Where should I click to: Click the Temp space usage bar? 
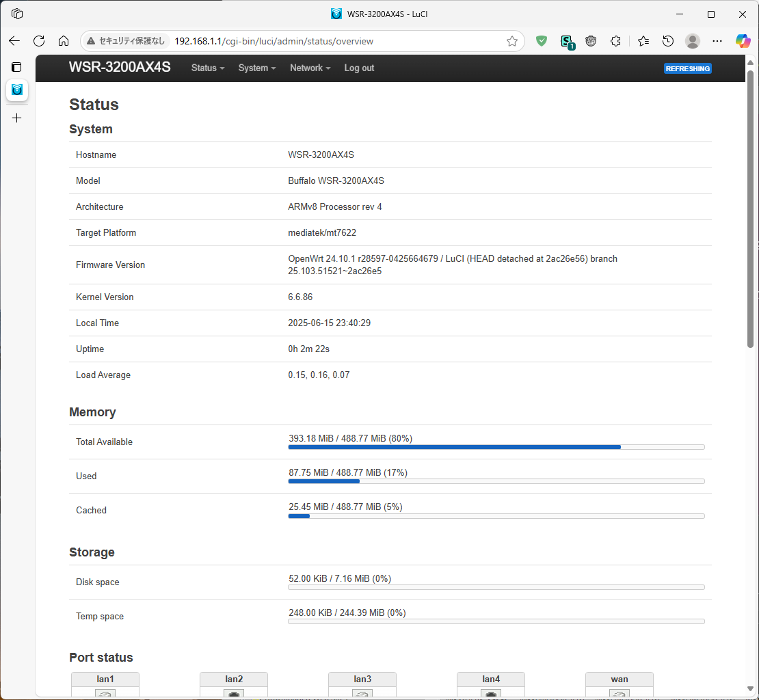496,621
